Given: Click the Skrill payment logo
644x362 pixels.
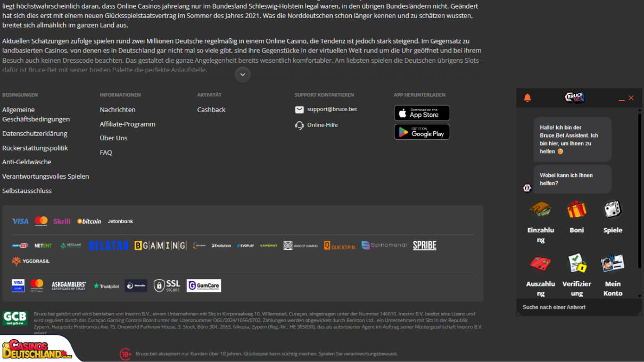Looking at the screenshot, I should 62,221.
